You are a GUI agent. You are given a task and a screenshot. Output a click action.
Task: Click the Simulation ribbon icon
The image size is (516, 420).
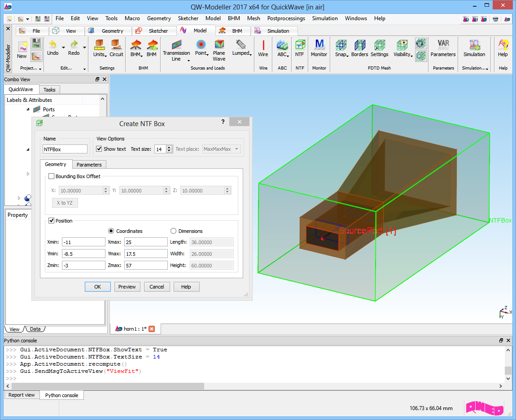(x=474, y=44)
